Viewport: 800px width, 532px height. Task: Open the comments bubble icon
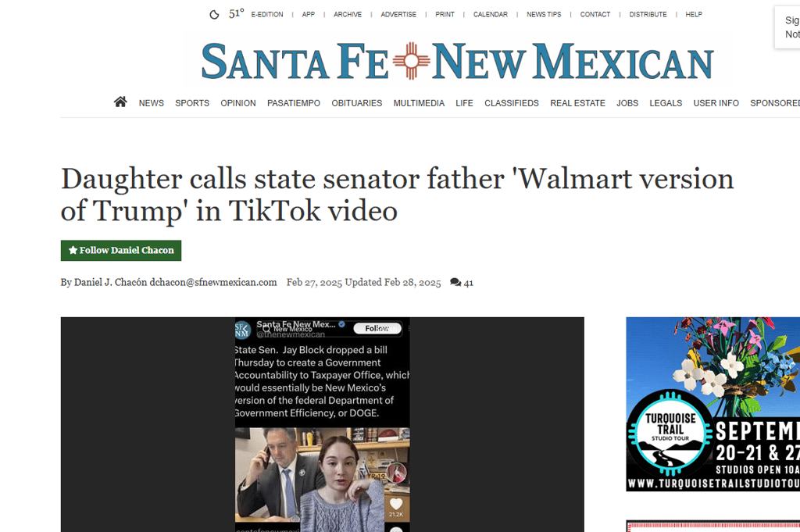455,283
